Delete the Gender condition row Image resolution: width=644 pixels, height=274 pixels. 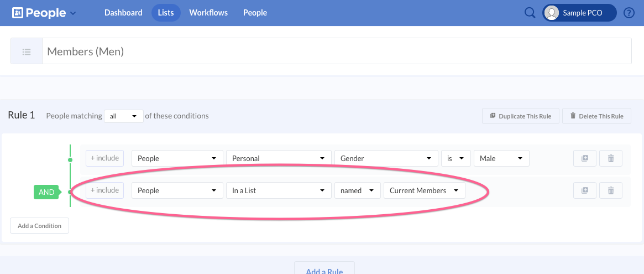click(x=611, y=158)
